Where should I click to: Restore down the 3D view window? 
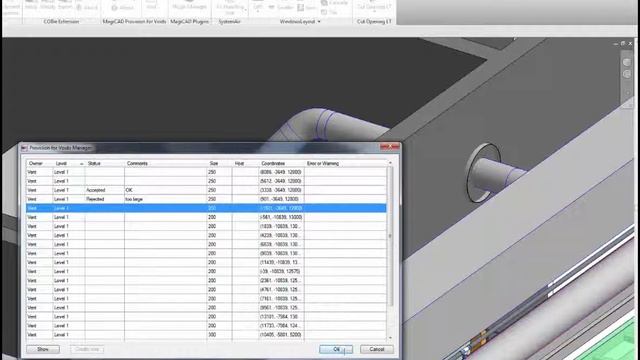tap(623, 43)
